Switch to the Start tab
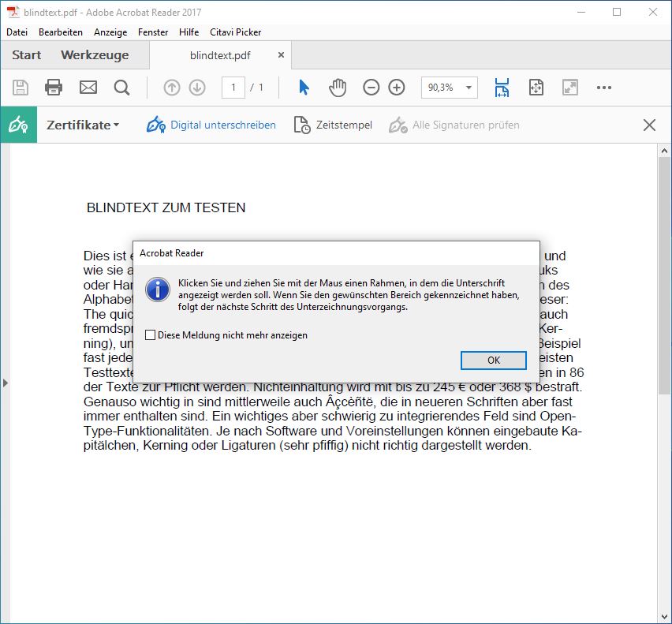 point(27,55)
